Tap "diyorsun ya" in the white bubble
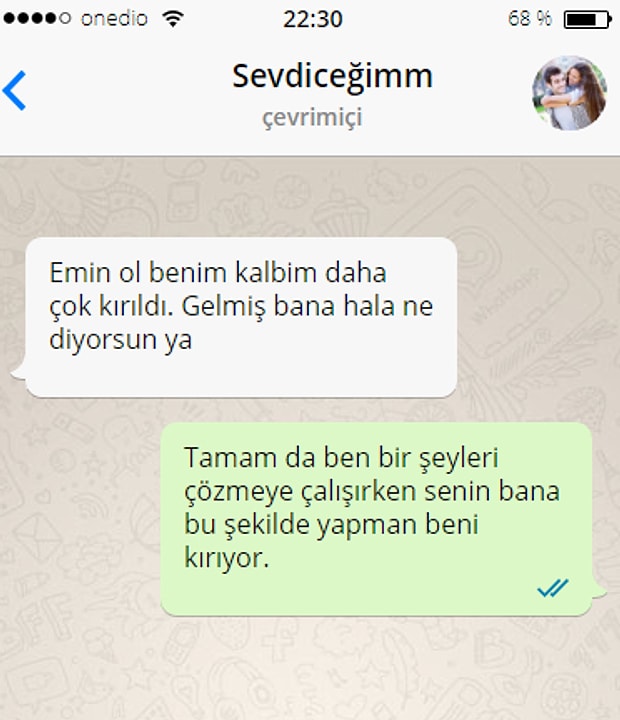This screenshot has width=620, height=720. [x=120, y=340]
